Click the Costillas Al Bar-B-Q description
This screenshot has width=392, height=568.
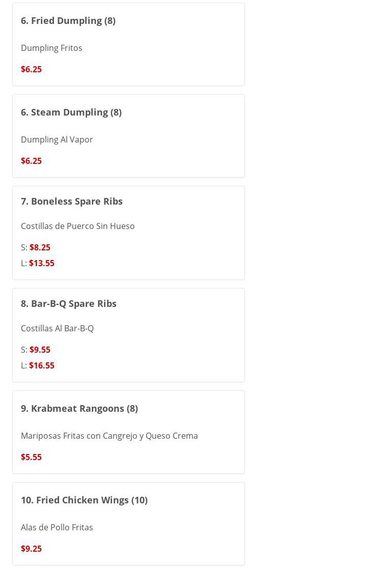[x=58, y=328]
